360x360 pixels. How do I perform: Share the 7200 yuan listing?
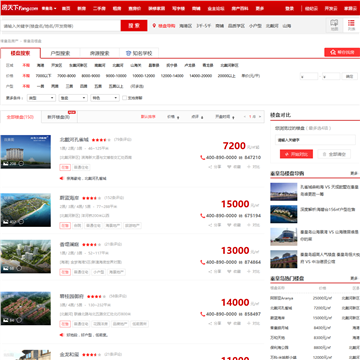coord(215,167)
